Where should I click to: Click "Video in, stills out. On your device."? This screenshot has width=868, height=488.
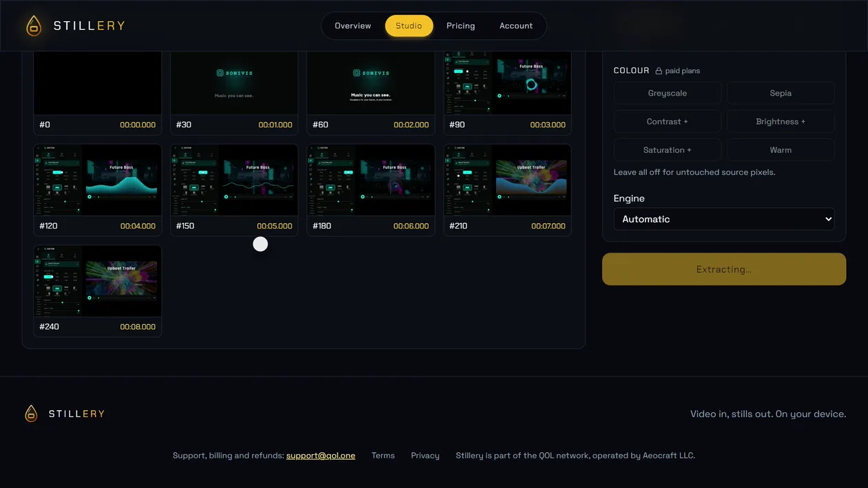(x=768, y=414)
